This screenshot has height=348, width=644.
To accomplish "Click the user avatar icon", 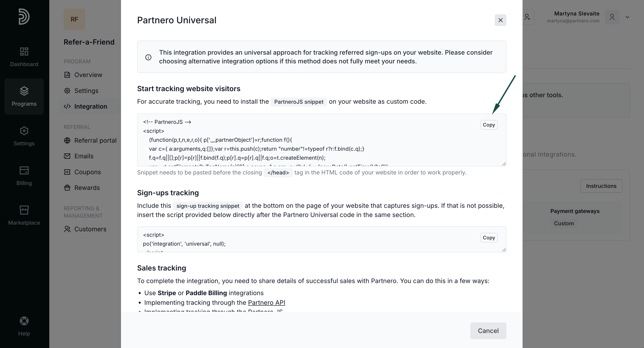I will (x=612, y=17).
